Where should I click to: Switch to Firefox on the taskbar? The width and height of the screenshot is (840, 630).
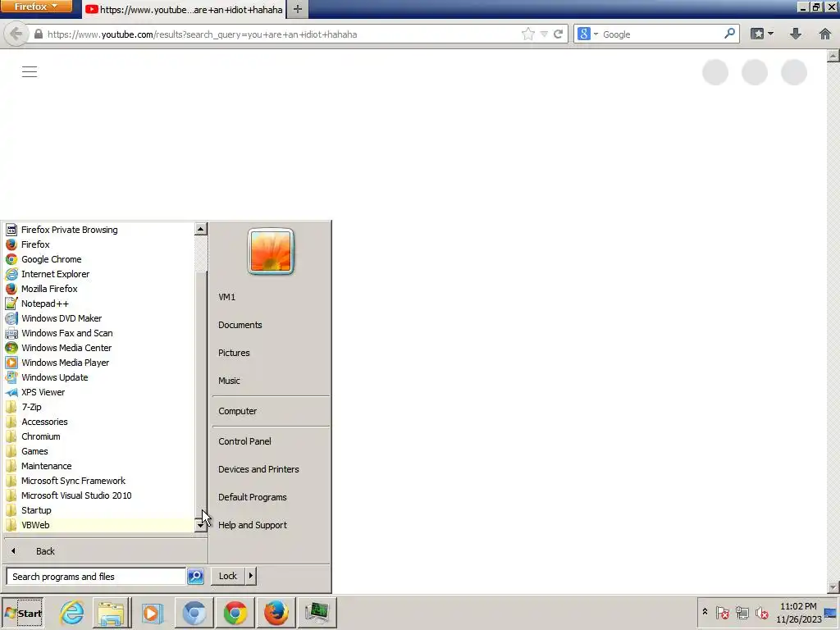click(276, 613)
